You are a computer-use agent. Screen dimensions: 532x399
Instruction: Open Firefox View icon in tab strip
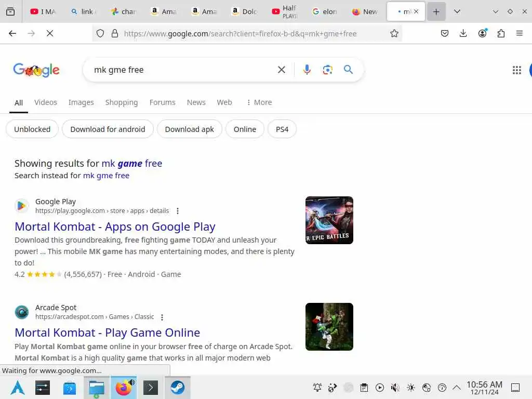pos(10,11)
